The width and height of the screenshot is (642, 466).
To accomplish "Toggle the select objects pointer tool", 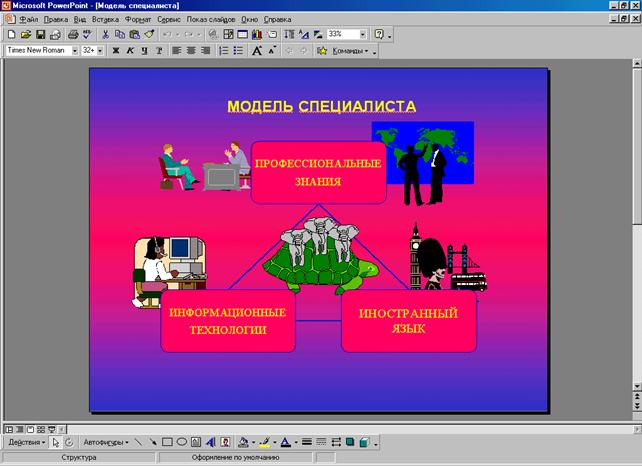I will (x=55, y=442).
